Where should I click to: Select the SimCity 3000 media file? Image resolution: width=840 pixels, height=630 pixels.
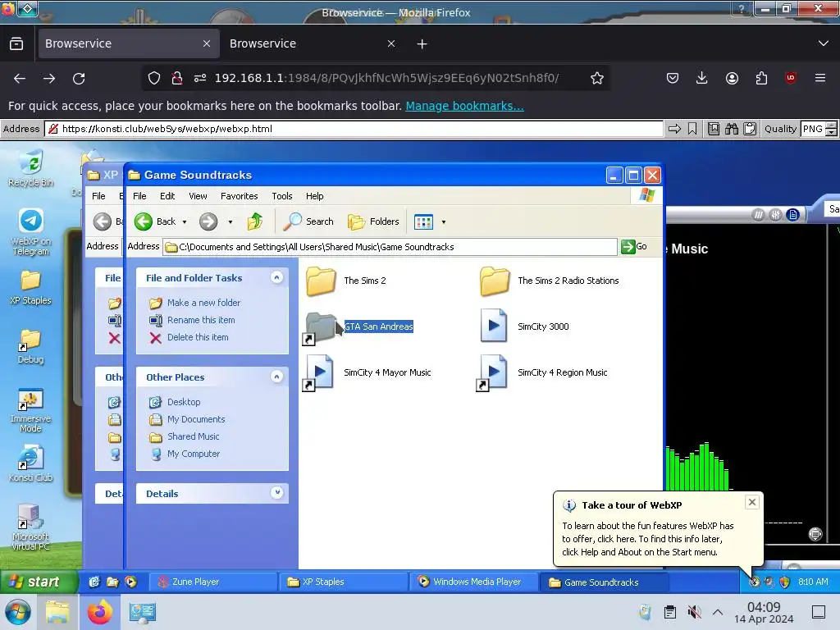tap(524, 326)
